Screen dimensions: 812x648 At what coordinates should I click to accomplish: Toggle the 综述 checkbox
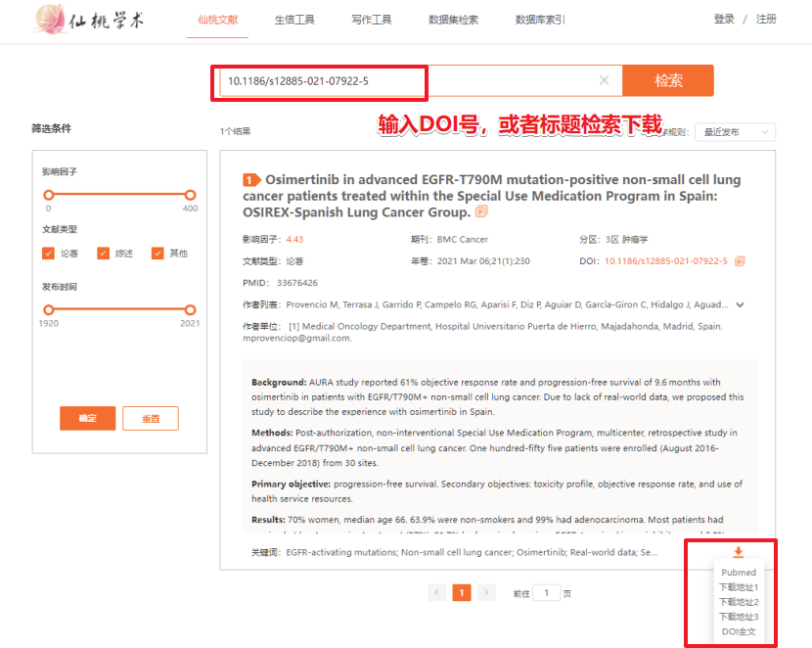pyautogui.click(x=103, y=254)
